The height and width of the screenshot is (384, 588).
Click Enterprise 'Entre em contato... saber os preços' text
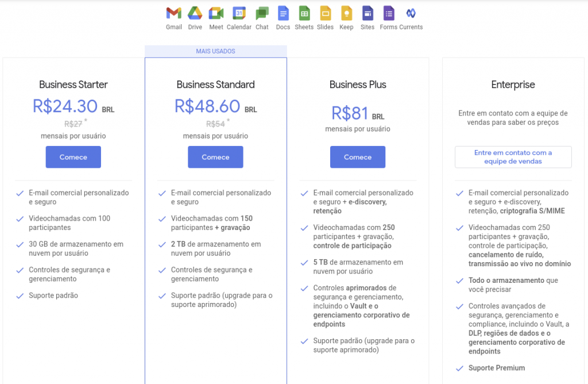(x=513, y=118)
